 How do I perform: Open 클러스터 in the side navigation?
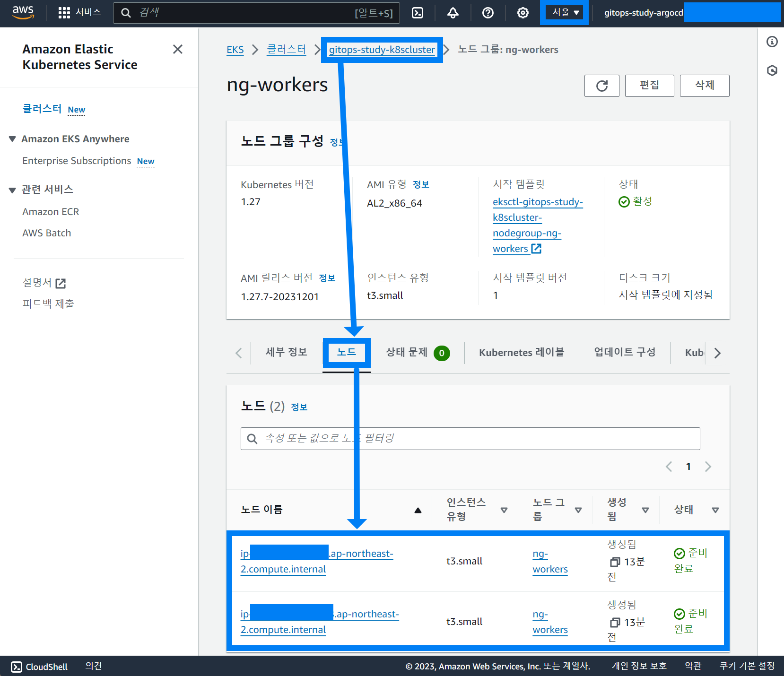pos(42,109)
